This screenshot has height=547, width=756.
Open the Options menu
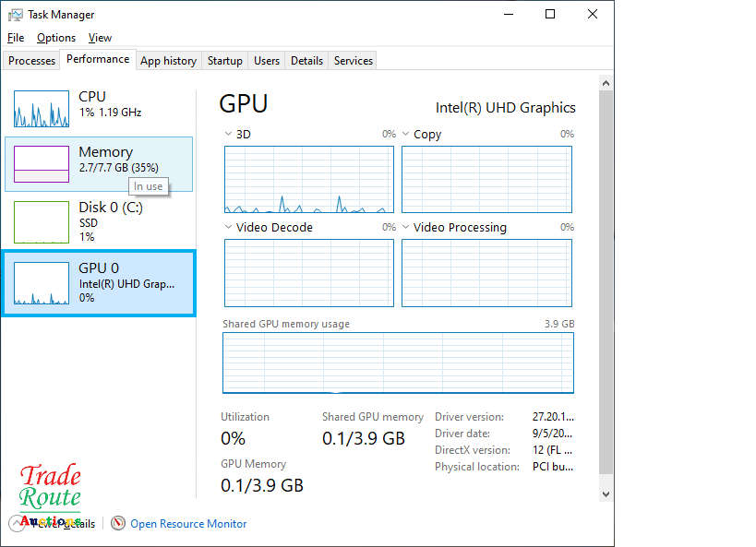pos(56,38)
